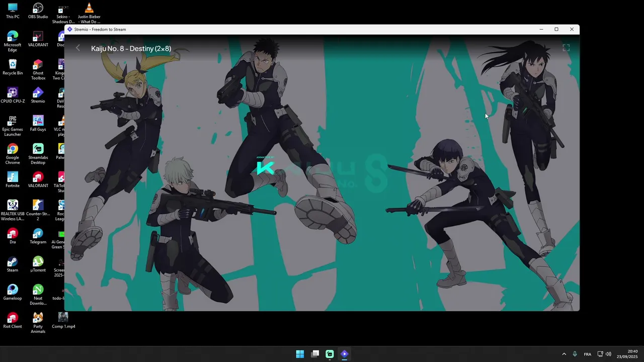The image size is (644, 362).
Task: Select the Neat Download Manager shortcut
Action: click(38, 295)
